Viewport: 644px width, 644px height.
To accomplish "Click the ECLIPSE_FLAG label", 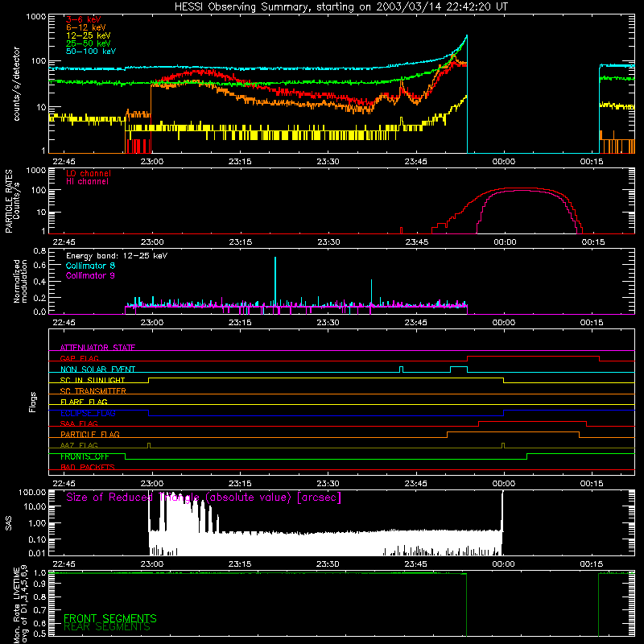I will pyautogui.click(x=88, y=413).
